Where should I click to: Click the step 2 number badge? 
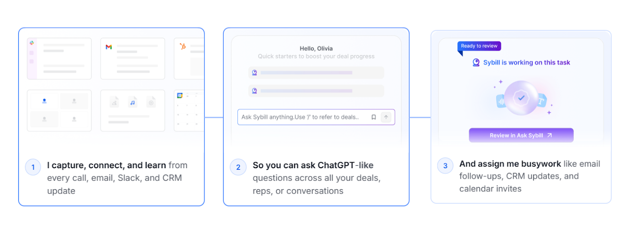pos(238,167)
